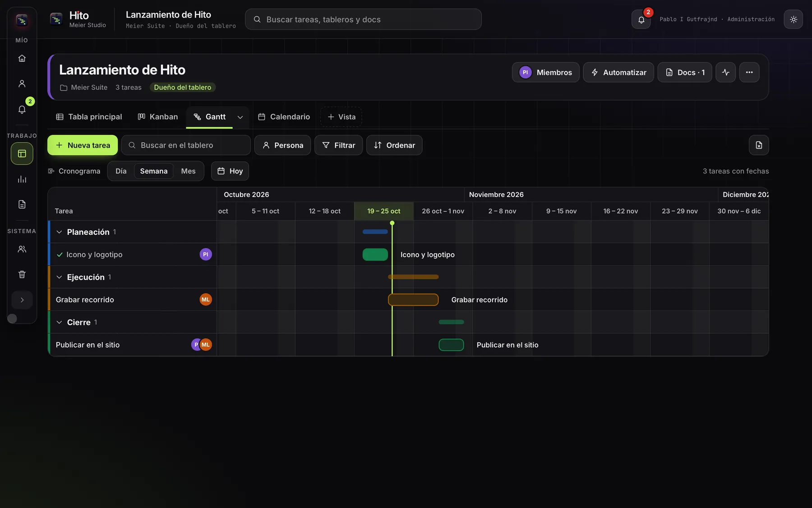
Task: Switch to the Calendario tab
Action: click(x=284, y=117)
